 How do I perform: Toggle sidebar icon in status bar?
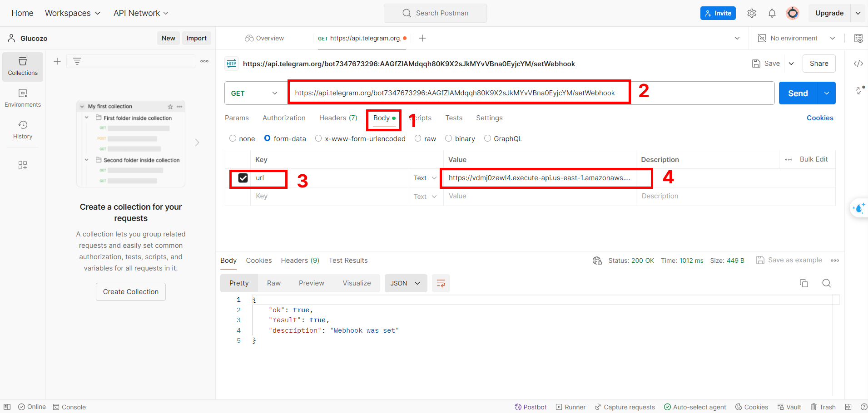pyautogui.click(x=7, y=407)
